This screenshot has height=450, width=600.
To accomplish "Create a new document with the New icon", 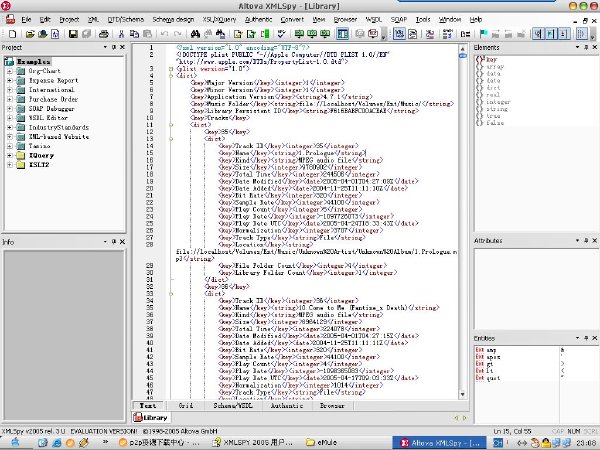I will click(13, 34).
